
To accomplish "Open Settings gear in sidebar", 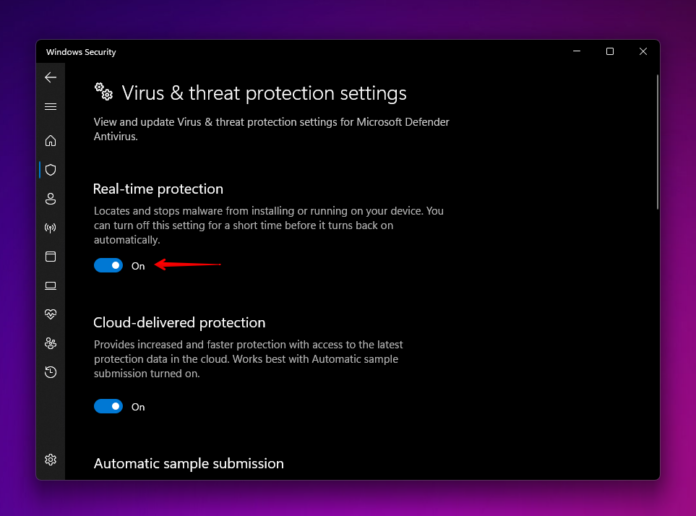I will pyautogui.click(x=51, y=460).
